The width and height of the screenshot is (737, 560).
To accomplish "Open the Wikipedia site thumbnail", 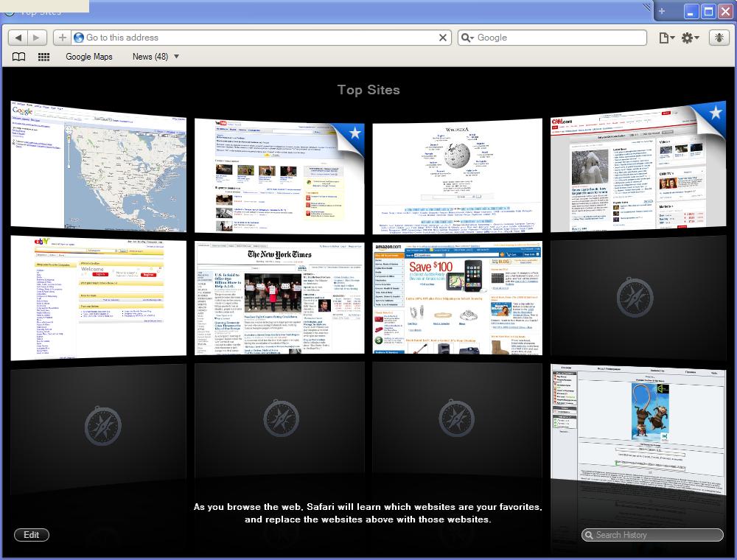I will point(458,175).
